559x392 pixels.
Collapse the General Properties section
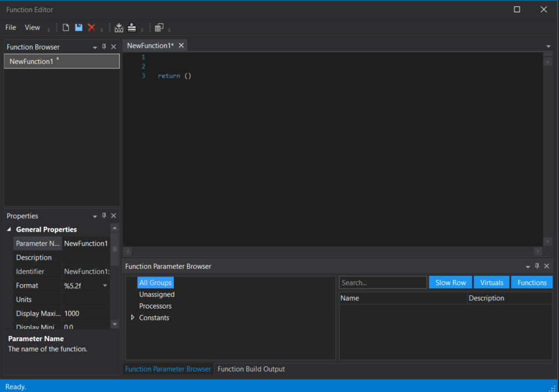[8, 229]
